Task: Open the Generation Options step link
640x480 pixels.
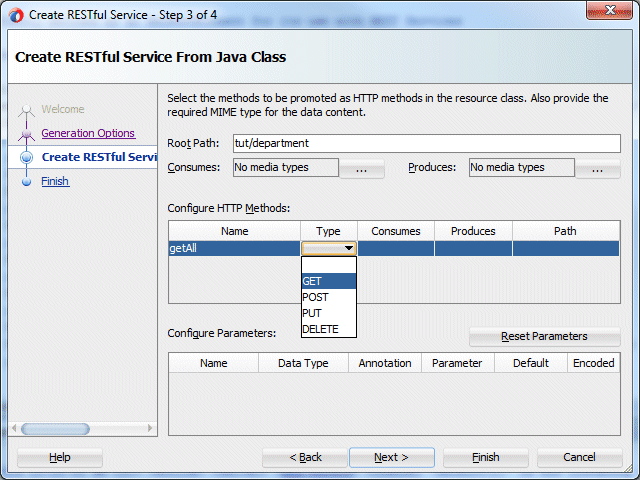Action: coord(88,133)
